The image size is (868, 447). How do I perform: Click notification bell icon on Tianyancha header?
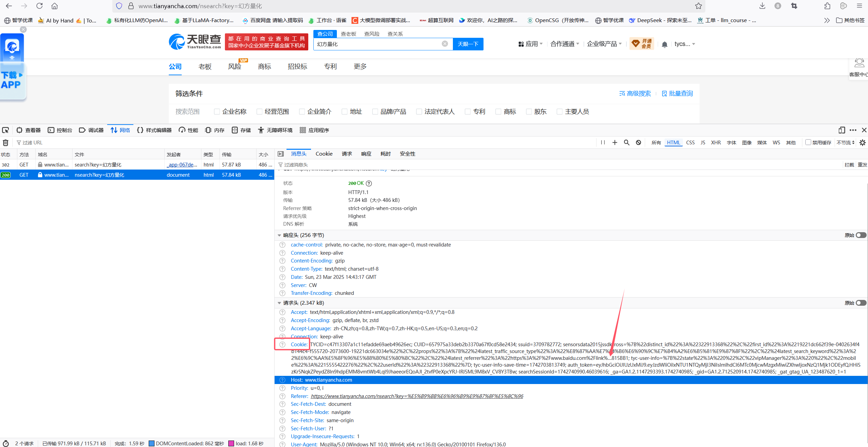click(x=665, y=44)
